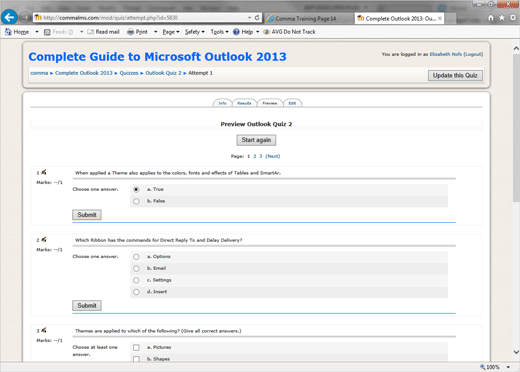The height and width of the screenshot is (372, 520).
Task: Go to quiz page 2 link
Action: (255, 156)
